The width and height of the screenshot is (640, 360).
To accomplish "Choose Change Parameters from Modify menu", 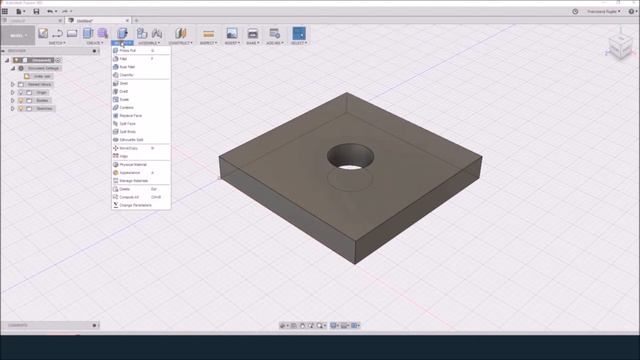I will pos(141,205).
